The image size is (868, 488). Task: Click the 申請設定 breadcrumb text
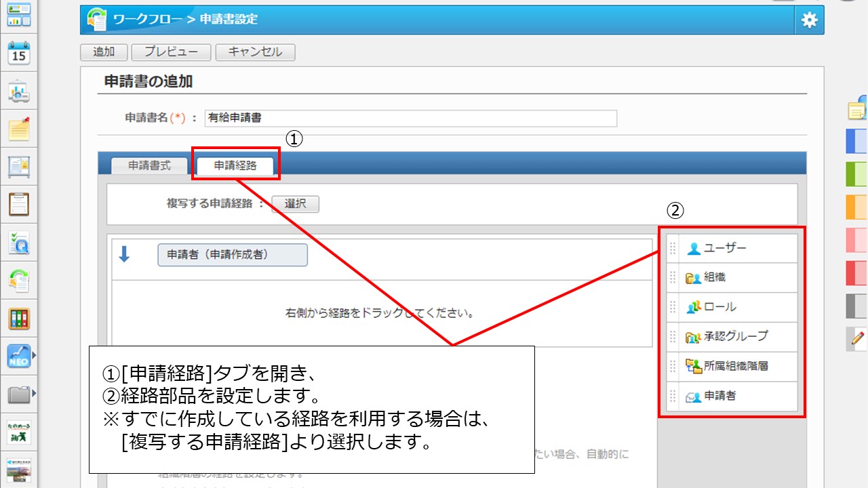click(x=229, y=20)
